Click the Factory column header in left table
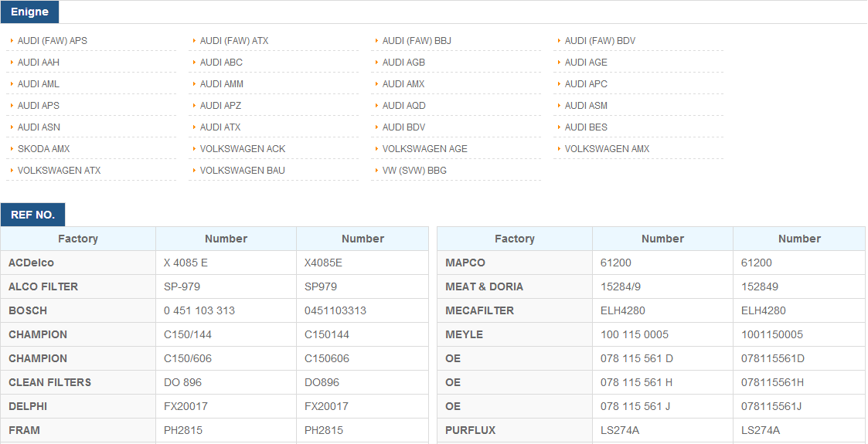The width and height of the screenshot is (868, 444). (78, 239)
